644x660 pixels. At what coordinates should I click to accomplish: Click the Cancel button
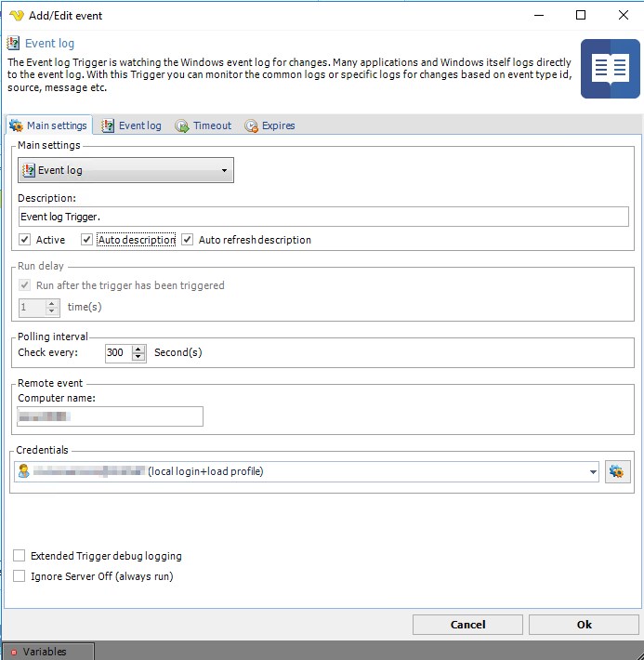click(467, 625)
